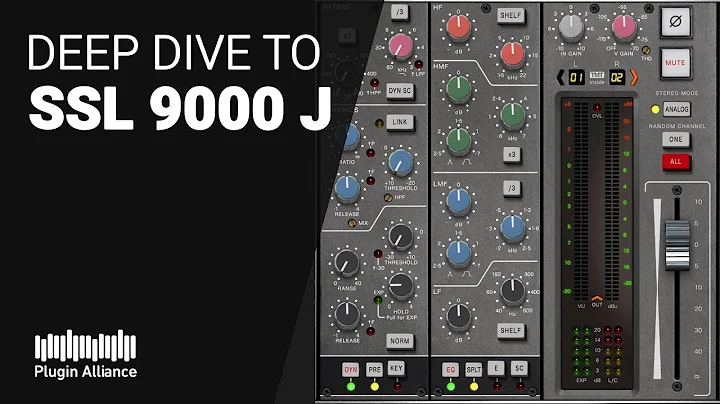The image size is (720, 404).
Task: Toggle the E EQ-type button
Action: click(496, 368)
